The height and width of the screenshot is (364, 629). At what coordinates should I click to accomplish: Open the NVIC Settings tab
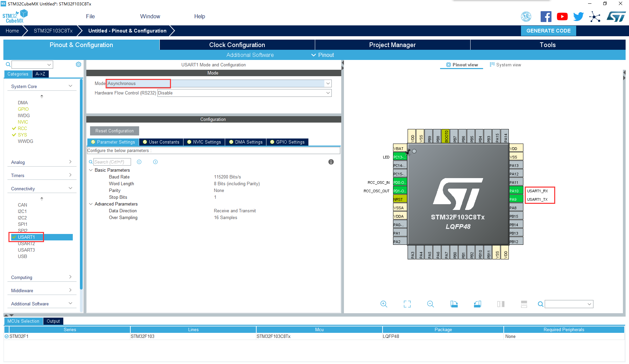pyautogui.click(x=204, y=142)
